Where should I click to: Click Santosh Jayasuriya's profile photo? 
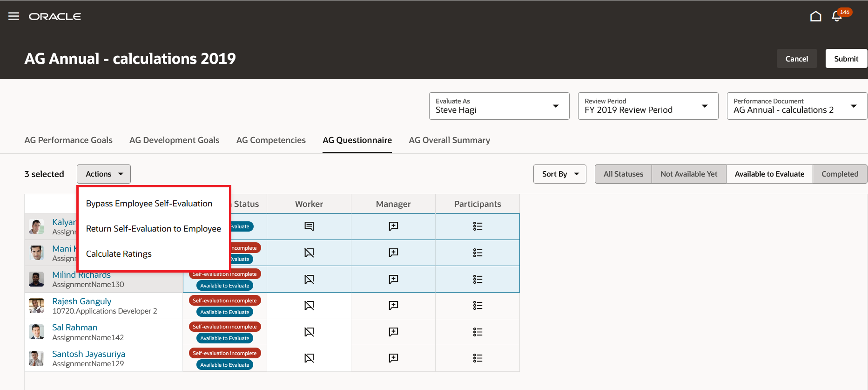(x=36, y=358)
